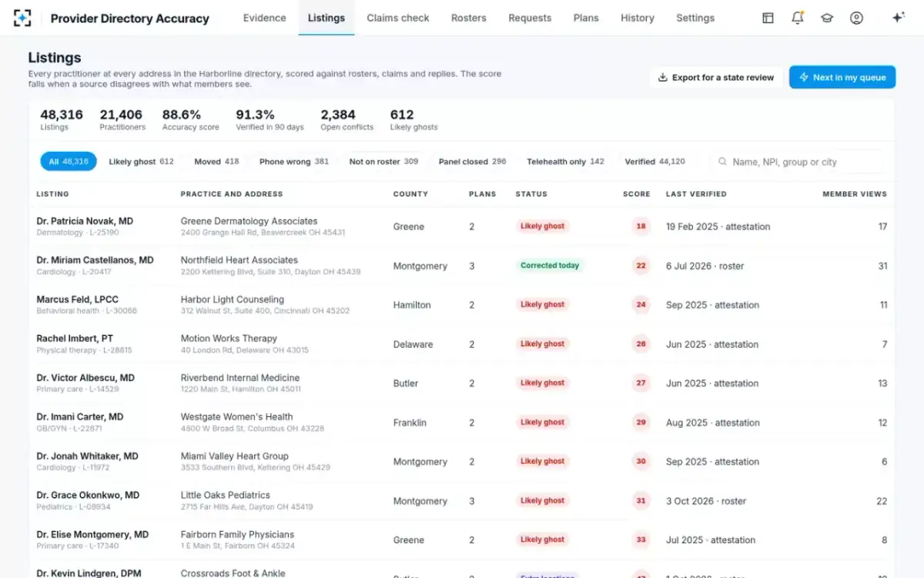Open Dr. Victor Albescu, MD listing
Image resolution: width=924 pixels, height=578 pixels.
point(85,378)
